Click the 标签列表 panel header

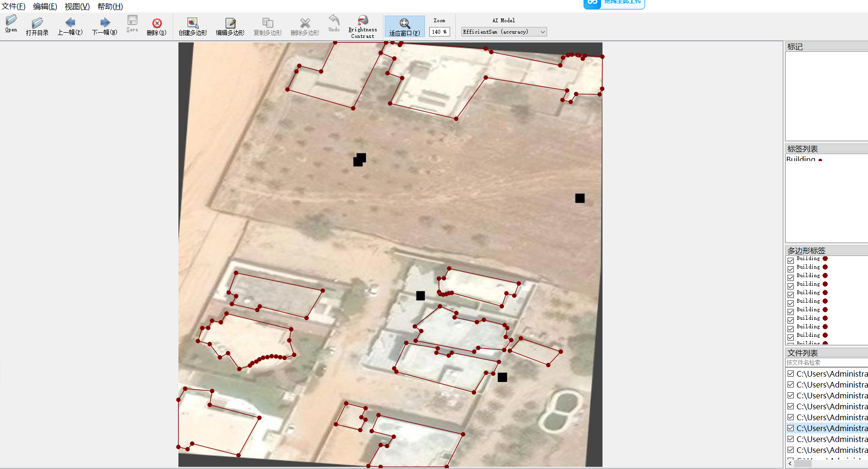pos(826,149)
